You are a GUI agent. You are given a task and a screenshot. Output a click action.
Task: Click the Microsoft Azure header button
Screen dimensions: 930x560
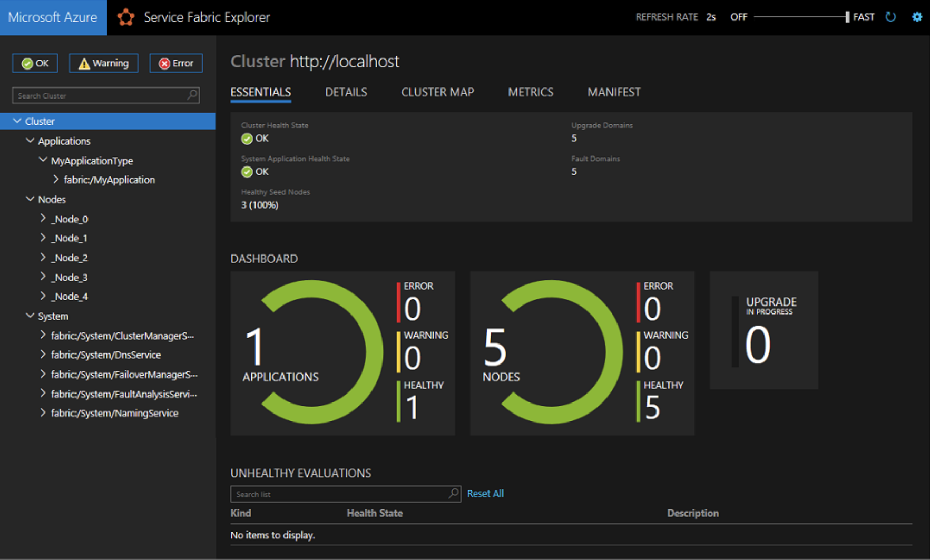53,17
